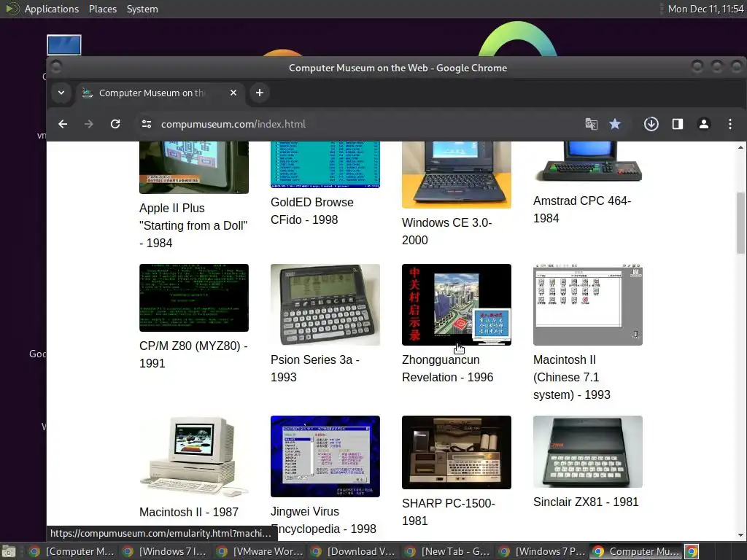Open the SHARP PC-1500 thumbnail
The image size is (747, 560).
click(x=457, y=452)
